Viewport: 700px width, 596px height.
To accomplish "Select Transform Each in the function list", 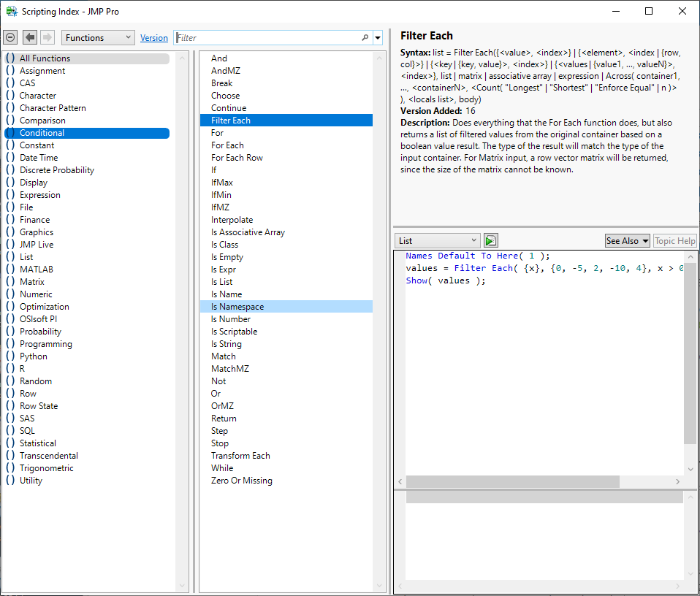I will [240, 456].
